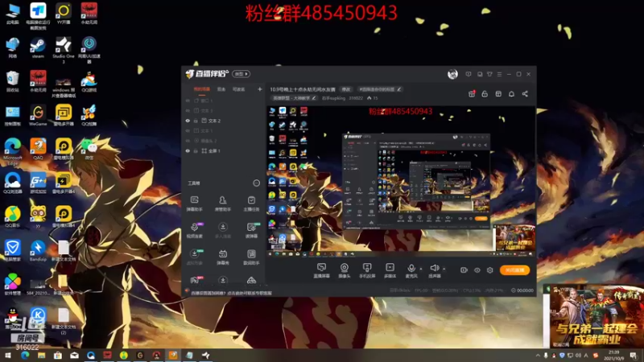The image size is (644, 362).
Task: Expand the 工具箱 more options circle
Action: tap(256, 183)
